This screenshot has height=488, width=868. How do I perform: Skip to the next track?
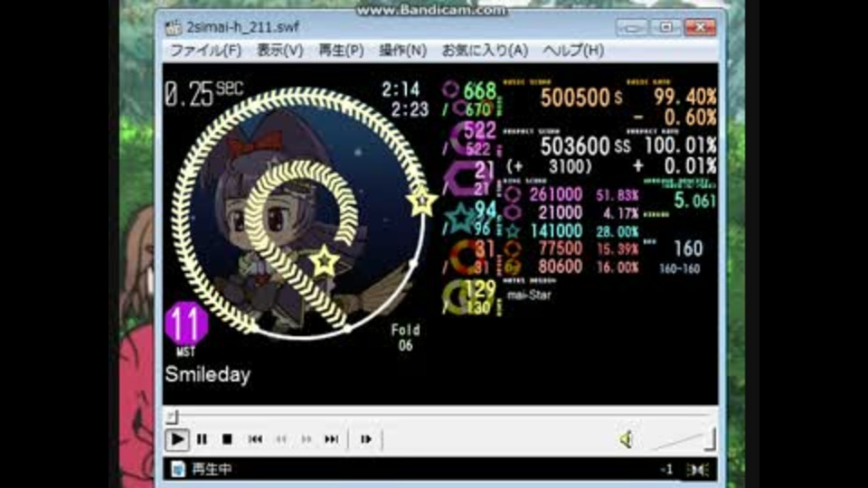click(x=332, y=439)
